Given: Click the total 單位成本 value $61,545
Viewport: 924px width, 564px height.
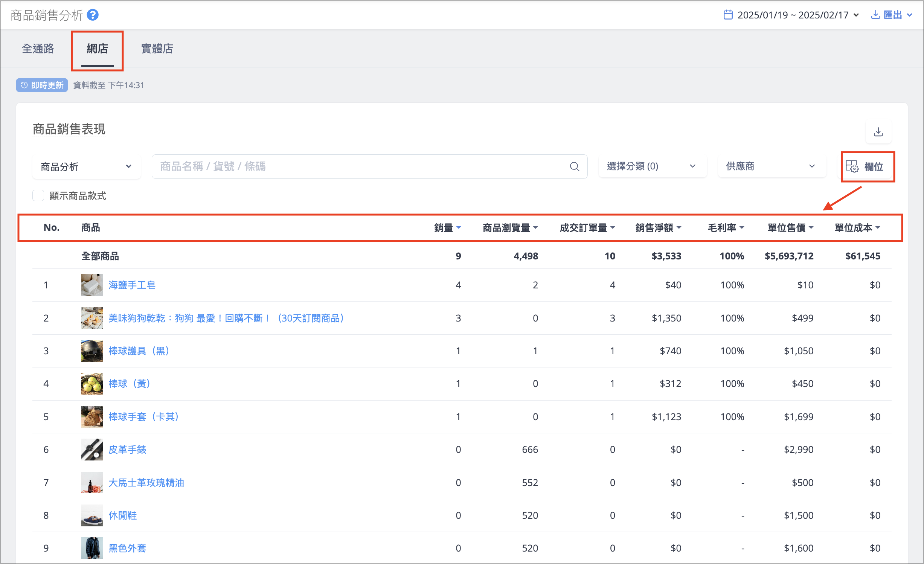Looking at the screenshot, I should pyautogui.click(x=863, y=256).
